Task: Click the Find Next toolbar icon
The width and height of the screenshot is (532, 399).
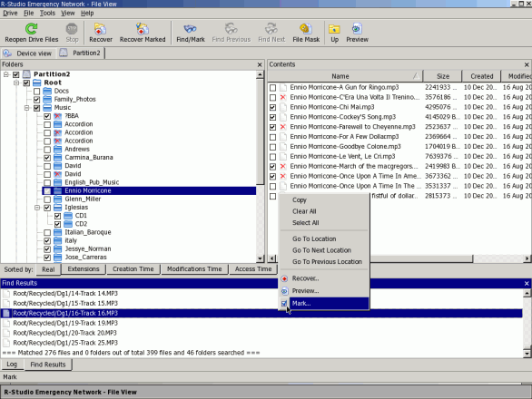Action: [x=271, y=28]
